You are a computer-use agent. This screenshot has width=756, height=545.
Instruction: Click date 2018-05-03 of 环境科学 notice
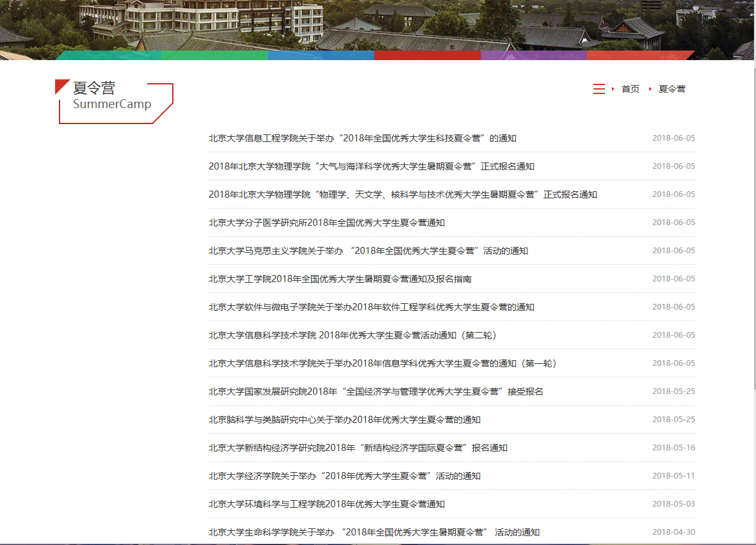click(673, 504)
